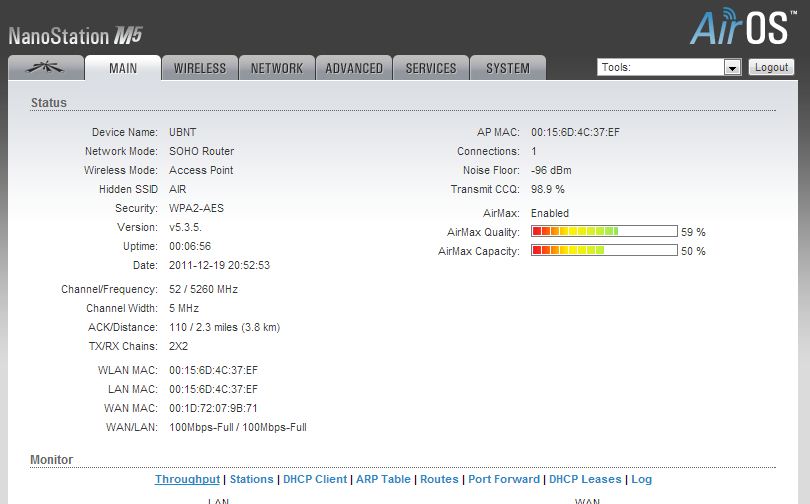Click the AirMax Capacity bar
The height and width of the screenshot is (504, 810).
click(x=604, y=250)
